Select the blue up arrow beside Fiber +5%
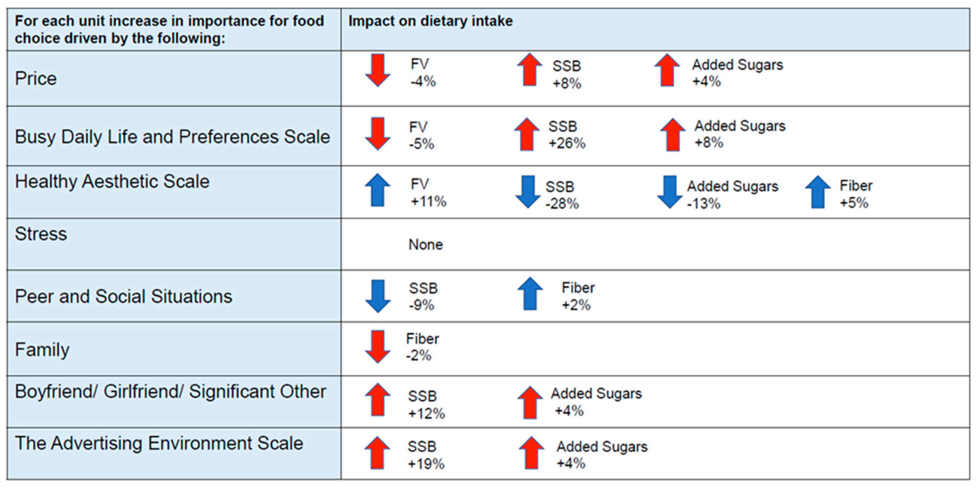 [x=818, y=192]
